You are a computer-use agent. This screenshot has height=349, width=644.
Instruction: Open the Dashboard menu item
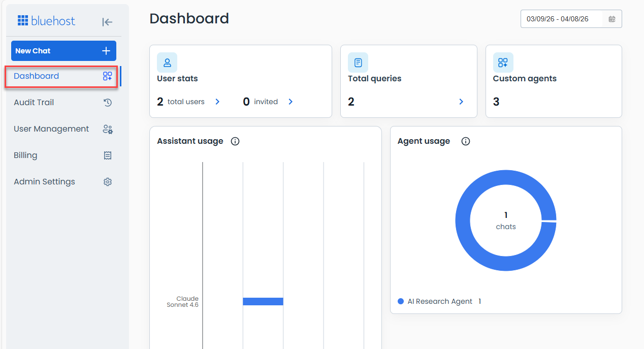point(62,76)
